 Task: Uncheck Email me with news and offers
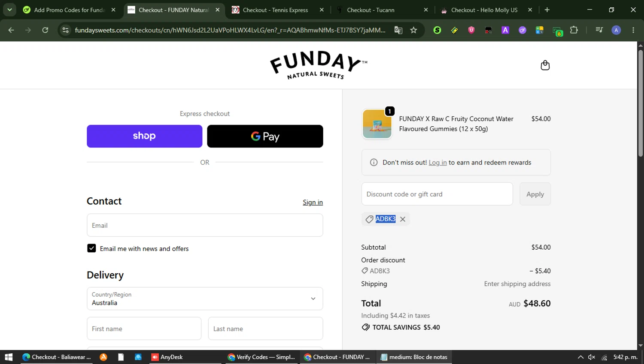point(91,248)
